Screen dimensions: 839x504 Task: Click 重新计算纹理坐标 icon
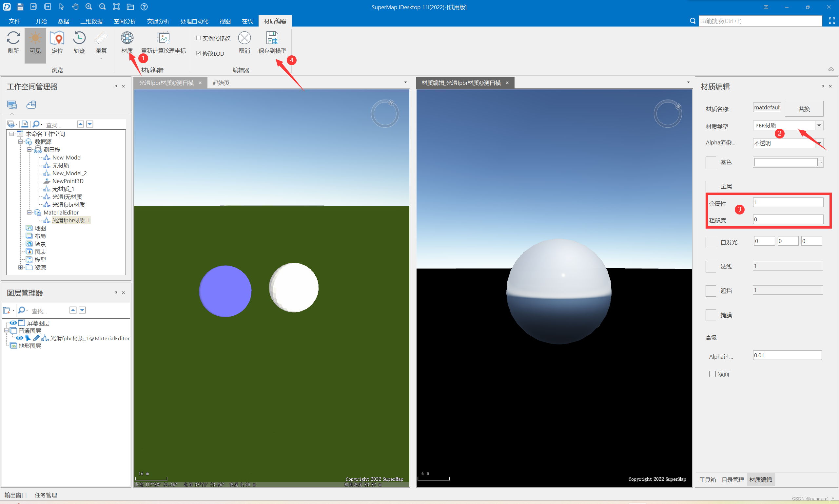(164, 38)
